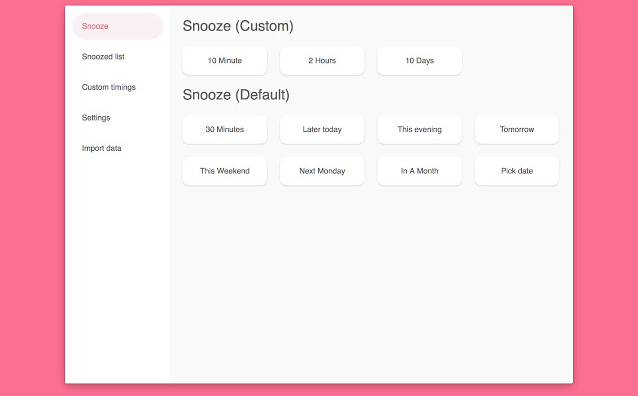The image size is (638, 396).
Task: Open the Pick date option
Action: 517,171
